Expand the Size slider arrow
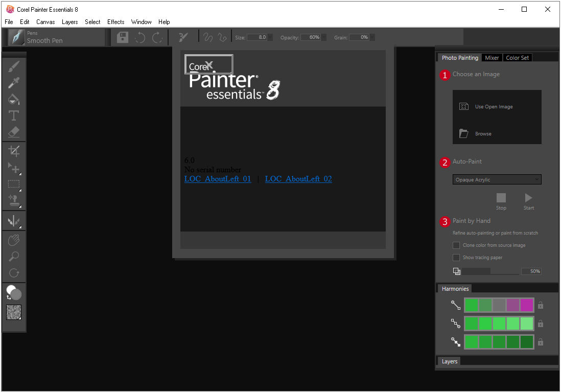The width and height of the screenshot is (561, 392). tap(270, 37)
